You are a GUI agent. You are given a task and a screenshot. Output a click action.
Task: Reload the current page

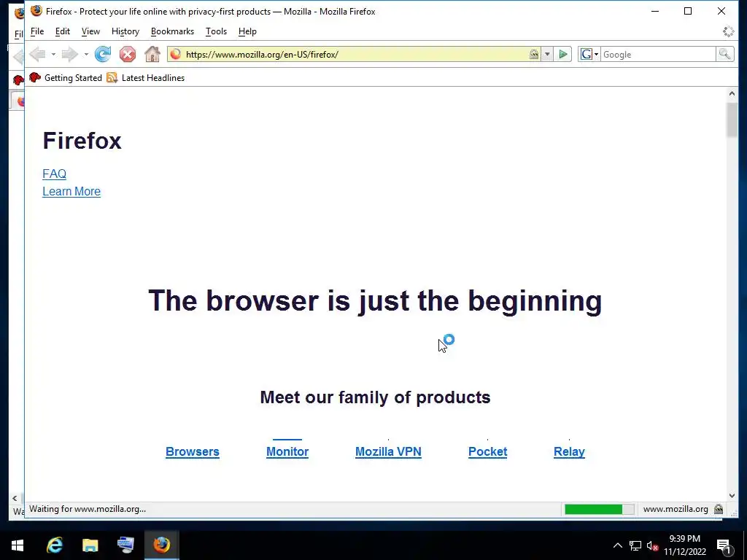pyautogui.click(x=103, y=54)
